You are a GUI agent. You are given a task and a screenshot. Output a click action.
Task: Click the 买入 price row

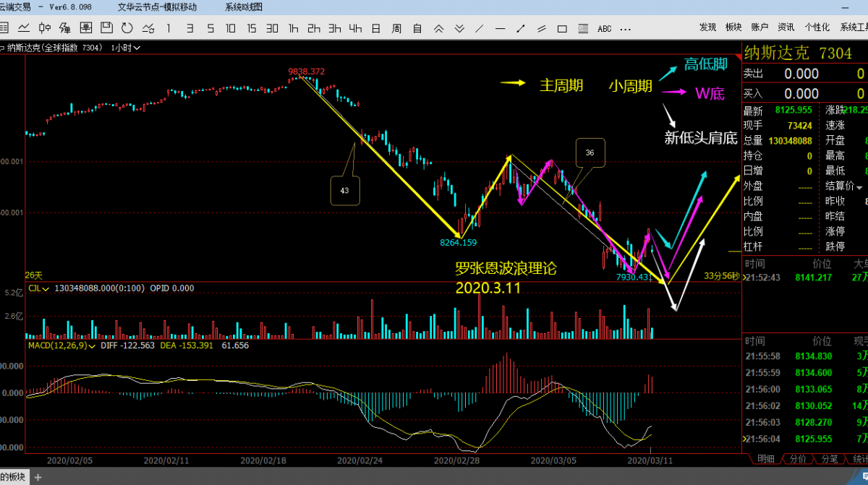tap(805, 93)
